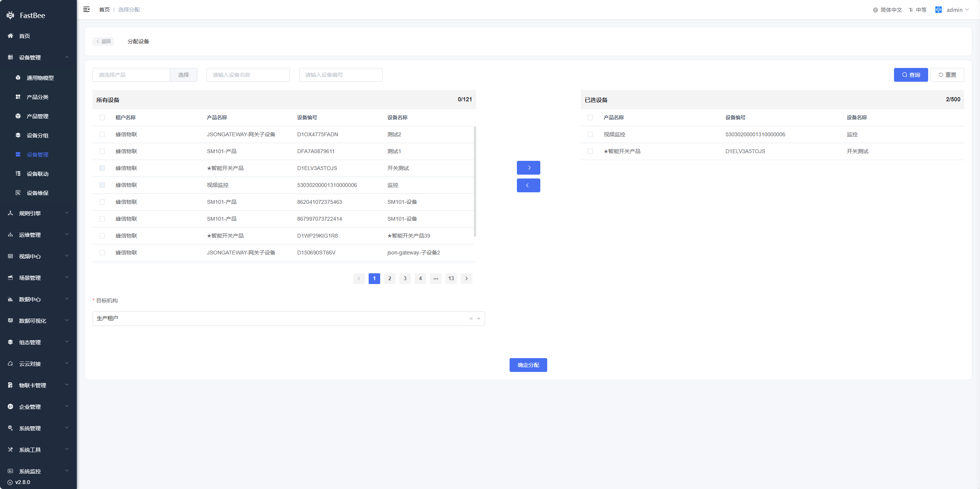The height and width of the screenshot is (489, 980).
Task: Click the left arrow transfer button
Action: tap(528, 185)
